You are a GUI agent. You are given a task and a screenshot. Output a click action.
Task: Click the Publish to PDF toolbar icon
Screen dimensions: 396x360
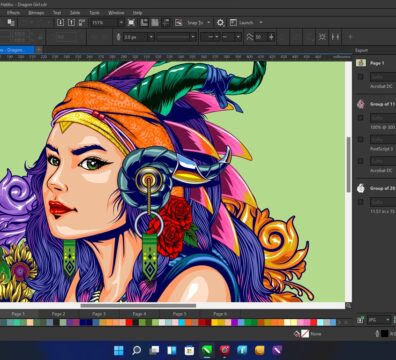pyautogui.click(x=82, y=23)
